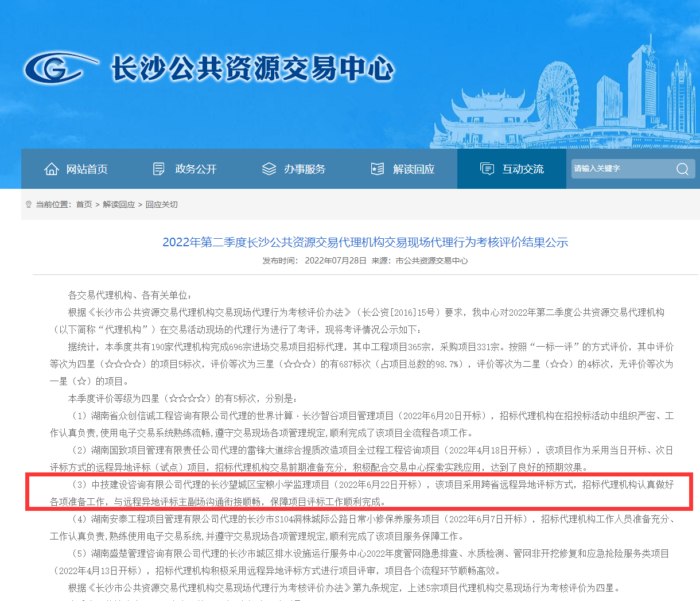Open the 解读回应 menu item
The width and height of the screenshot is (700, 601).
tap(403, 169)
